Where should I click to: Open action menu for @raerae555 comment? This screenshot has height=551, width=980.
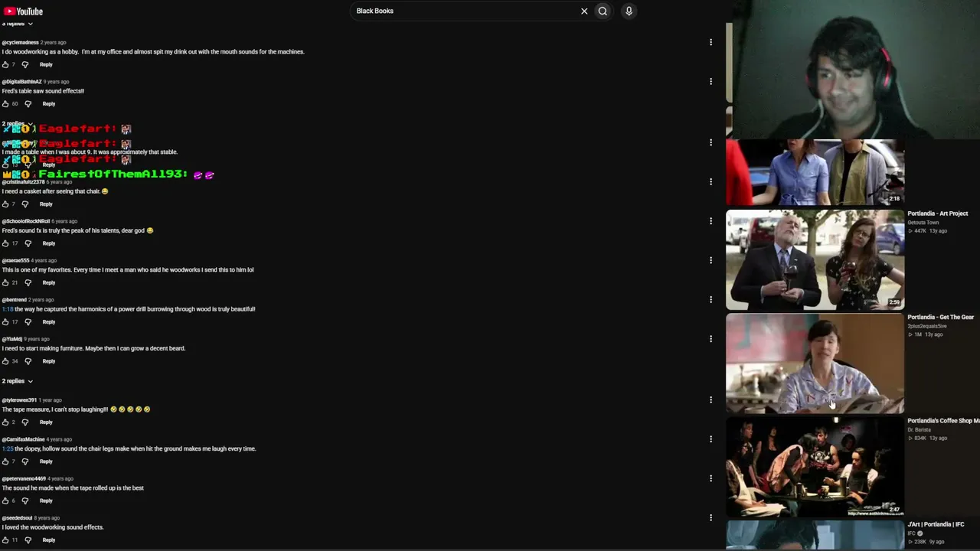[710, 260]
